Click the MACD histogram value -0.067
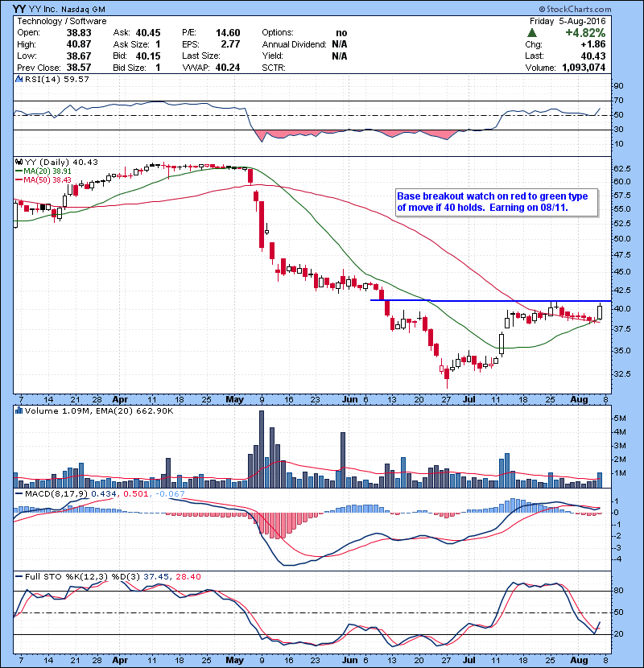This screenshot has width=644, height=668. [170, 494]
